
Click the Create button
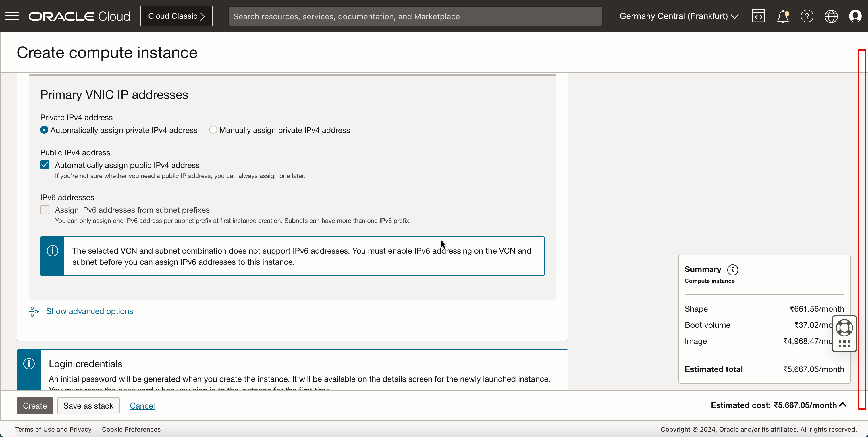tap(35, 406)
